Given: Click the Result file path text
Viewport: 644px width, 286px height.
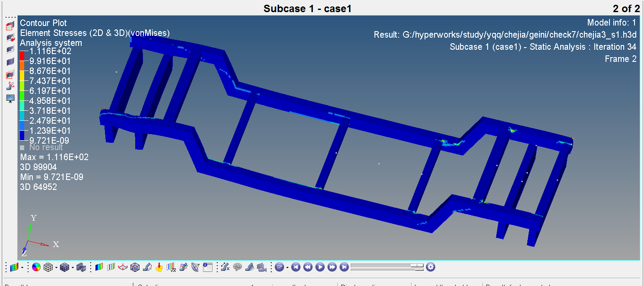Looking at the screenshot, I should (x=505, y=35).
